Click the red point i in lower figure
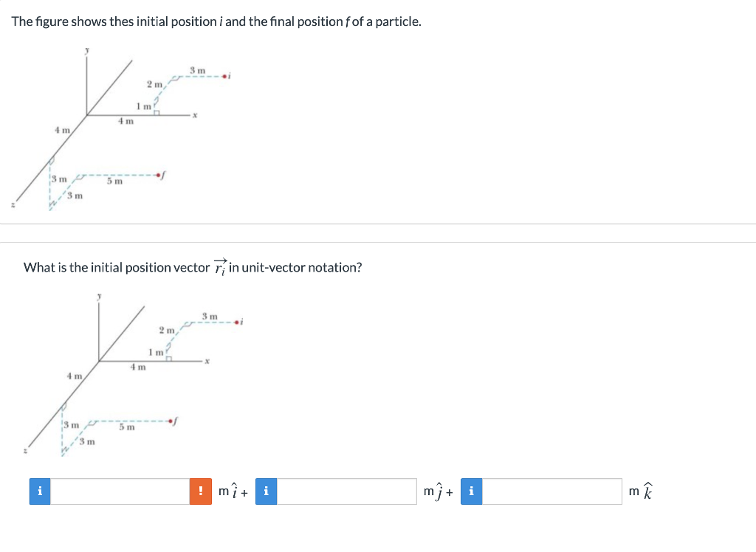The image size is (756, 552). [235, 322]
